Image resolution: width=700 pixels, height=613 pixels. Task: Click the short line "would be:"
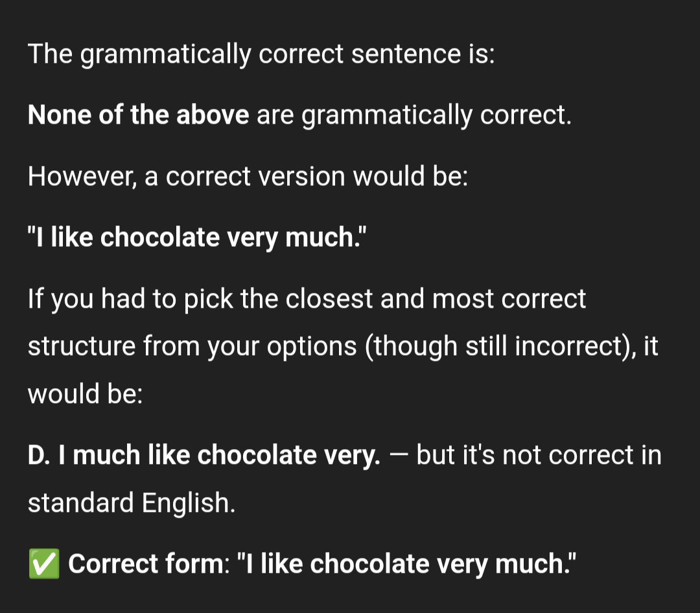point(86,394)
